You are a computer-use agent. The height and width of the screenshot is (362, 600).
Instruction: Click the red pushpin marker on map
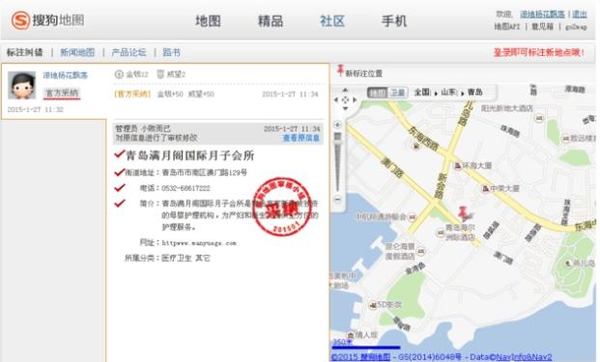[464, 214]
